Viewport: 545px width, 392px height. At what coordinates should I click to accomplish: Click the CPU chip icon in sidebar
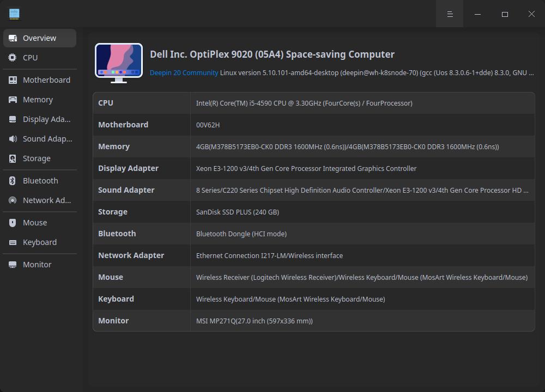point(13,58)
